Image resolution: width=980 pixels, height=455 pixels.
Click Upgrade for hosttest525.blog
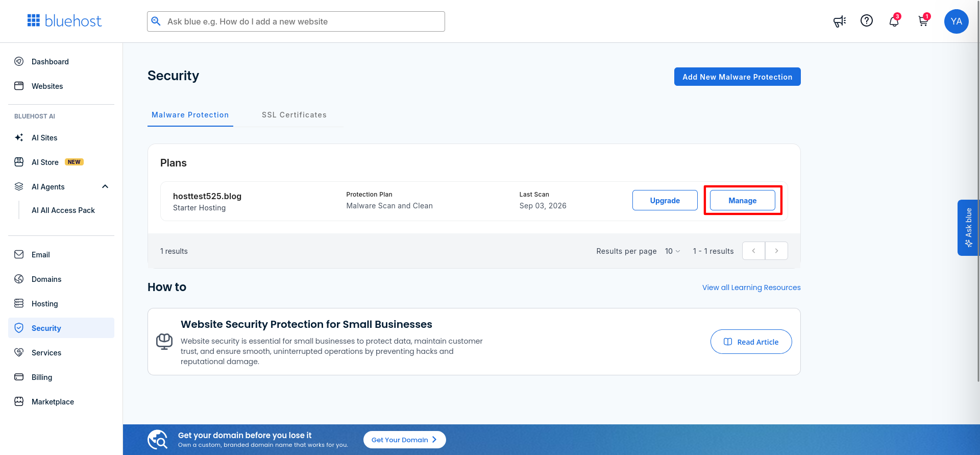[x=665, y=200]
